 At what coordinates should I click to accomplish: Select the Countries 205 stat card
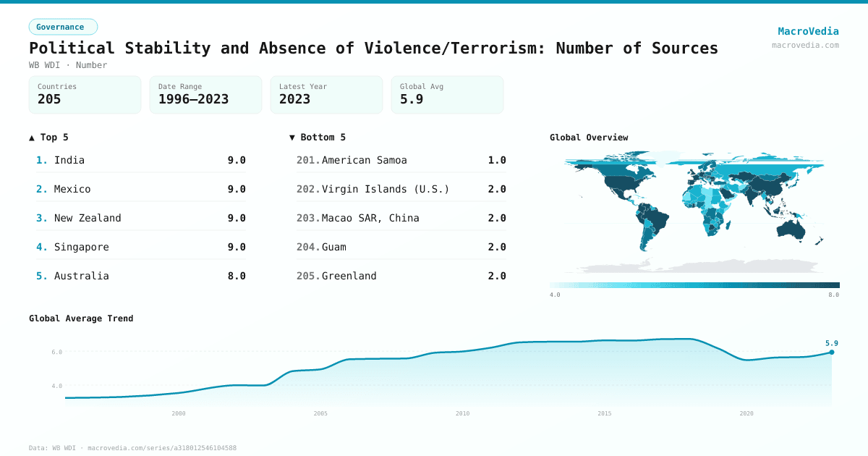(85, 95)
